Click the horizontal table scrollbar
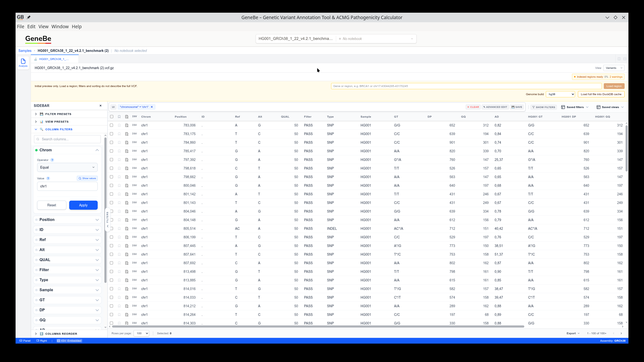 [x=318, y=327]
